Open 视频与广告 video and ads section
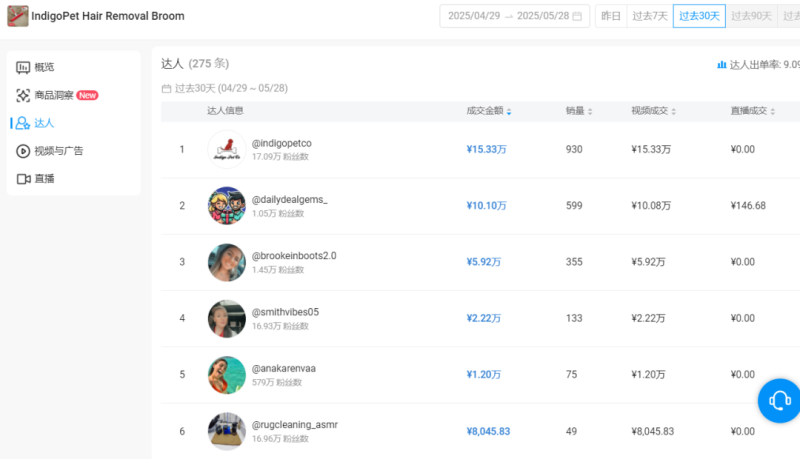This screenshot has width=800, height=459. (x=58, y=151)
